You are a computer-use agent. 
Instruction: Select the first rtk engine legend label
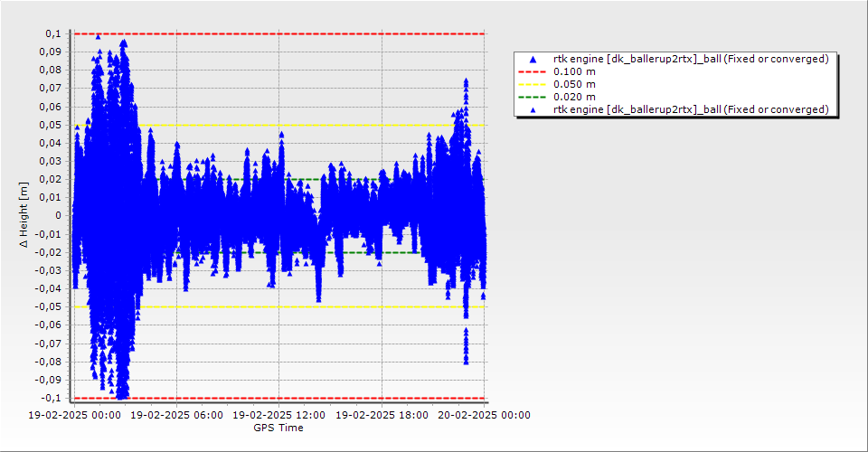(691, 59)
